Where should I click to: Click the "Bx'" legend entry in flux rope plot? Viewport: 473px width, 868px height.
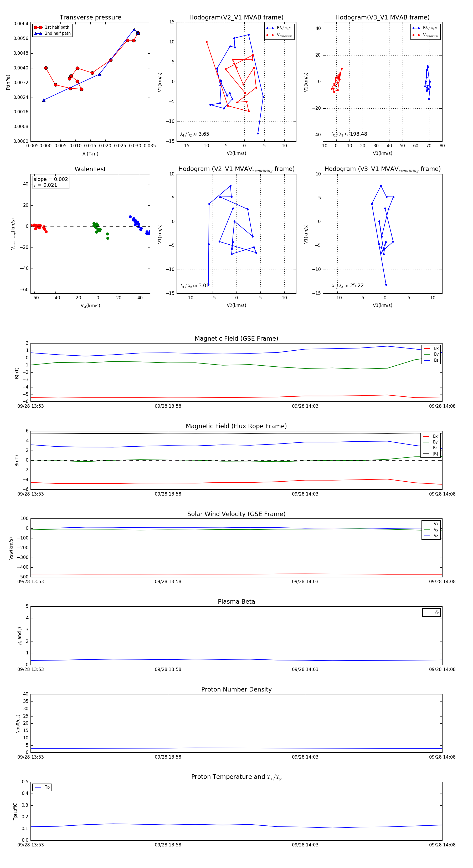tap(431, 436)
